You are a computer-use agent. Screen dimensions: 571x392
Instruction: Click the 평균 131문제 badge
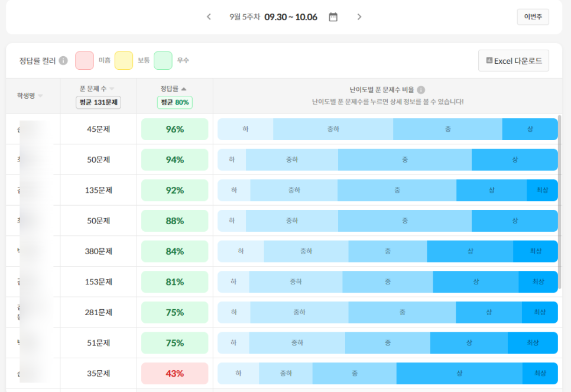click(x=98, y=102)
